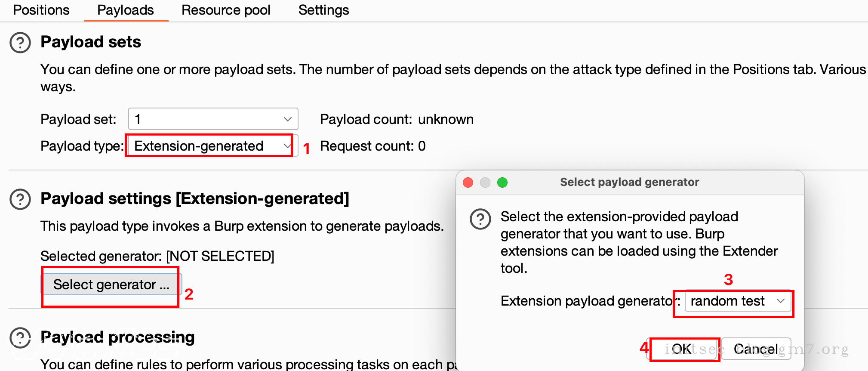The width and height of the screenshot is (868, 371).
Task: Click the green maximize button on dialog
Action: tap(502, 182)
